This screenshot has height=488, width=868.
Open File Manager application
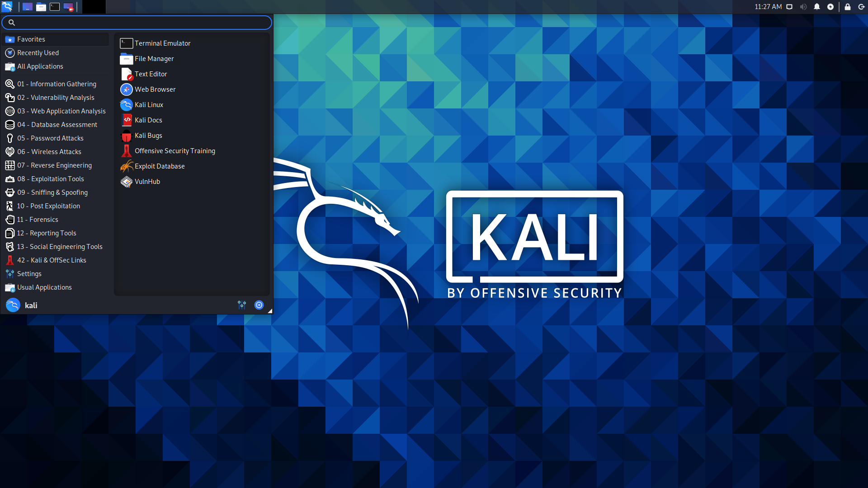pos(154,58)
